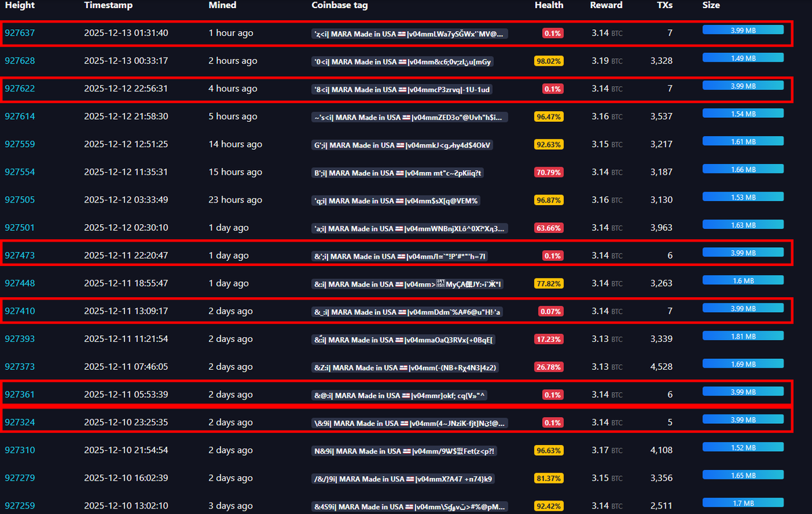The height and width of the screenshot is (514, 812).
Task: Click the 3.17 BTC reward value
Action: click(606, 450)
